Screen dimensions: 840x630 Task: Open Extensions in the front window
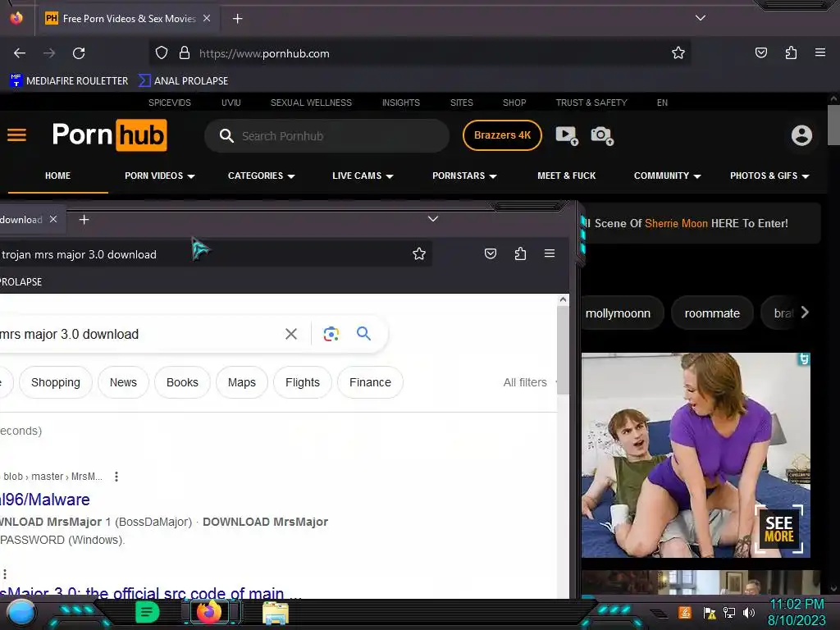tap(520, 253)
